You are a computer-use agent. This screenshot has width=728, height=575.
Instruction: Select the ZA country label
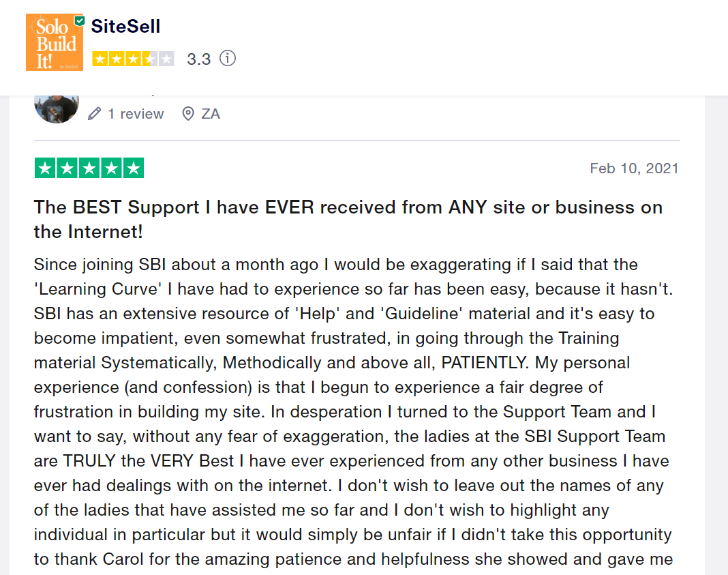click(211, 114)
